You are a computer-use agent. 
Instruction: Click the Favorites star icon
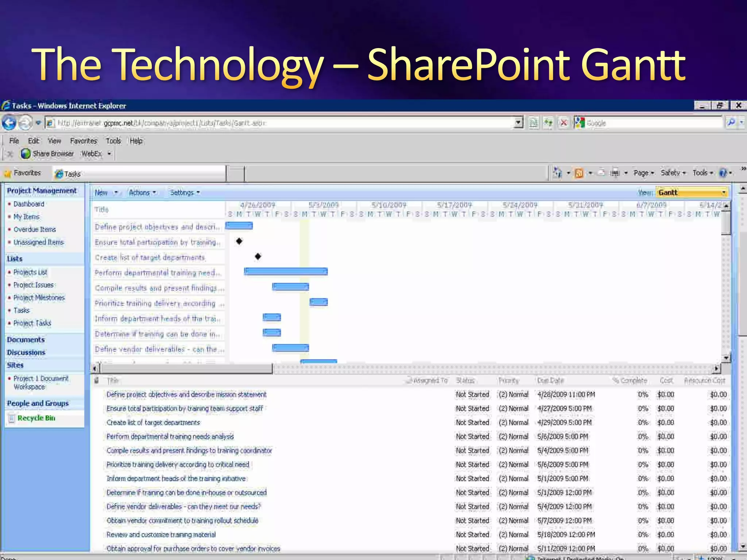[x=8, y=174]
